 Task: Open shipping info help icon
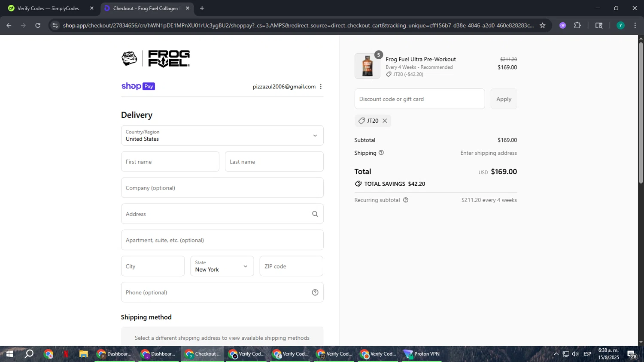[381, 153]
